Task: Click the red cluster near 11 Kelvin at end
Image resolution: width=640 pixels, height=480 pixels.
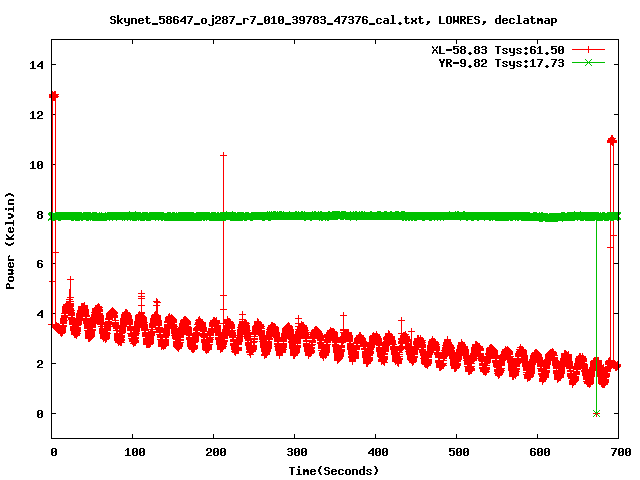Action: pos(611,140)
